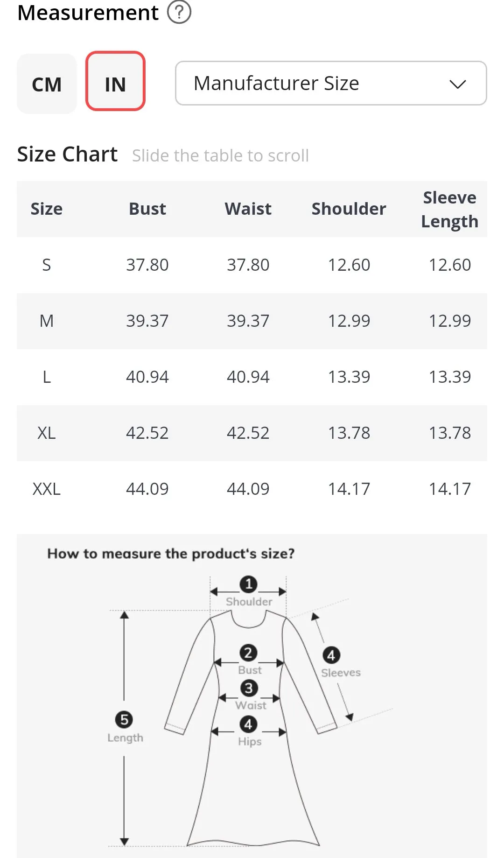Viewport: 504px width, 858px height.
Task: Select the IN unit toggle
Action: click(x=115, y=81)
